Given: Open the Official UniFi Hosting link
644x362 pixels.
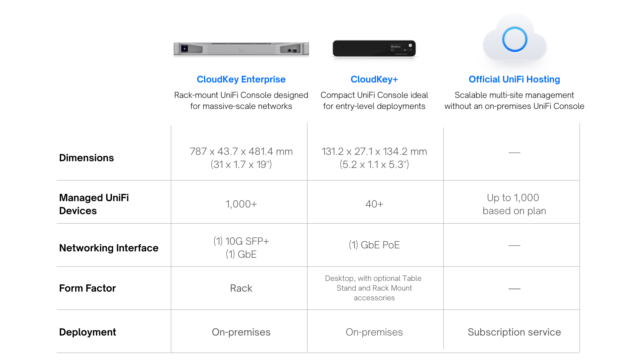Looking at the screenshot, I should point(514,79).
